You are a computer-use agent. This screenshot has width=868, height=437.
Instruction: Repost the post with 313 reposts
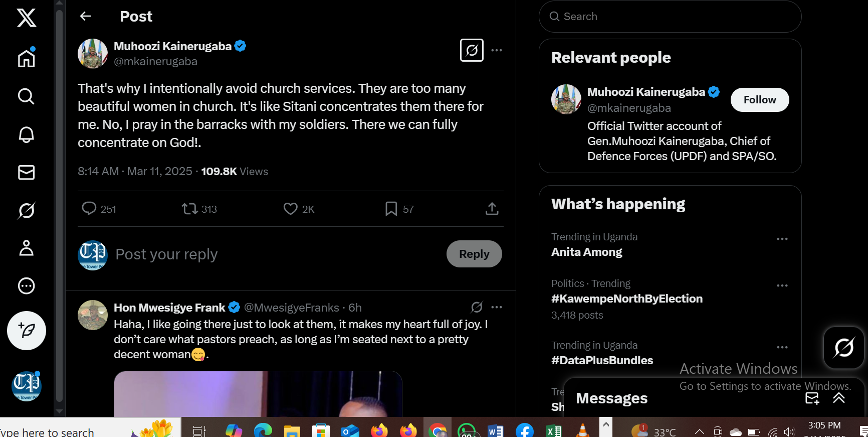[189, 209]
